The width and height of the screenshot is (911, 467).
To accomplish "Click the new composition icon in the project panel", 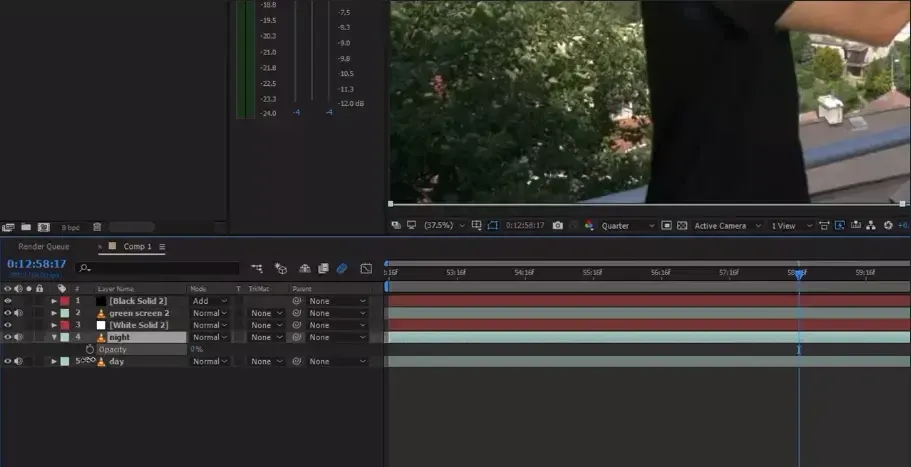I will pyautogui.click(x=43, y=227).
